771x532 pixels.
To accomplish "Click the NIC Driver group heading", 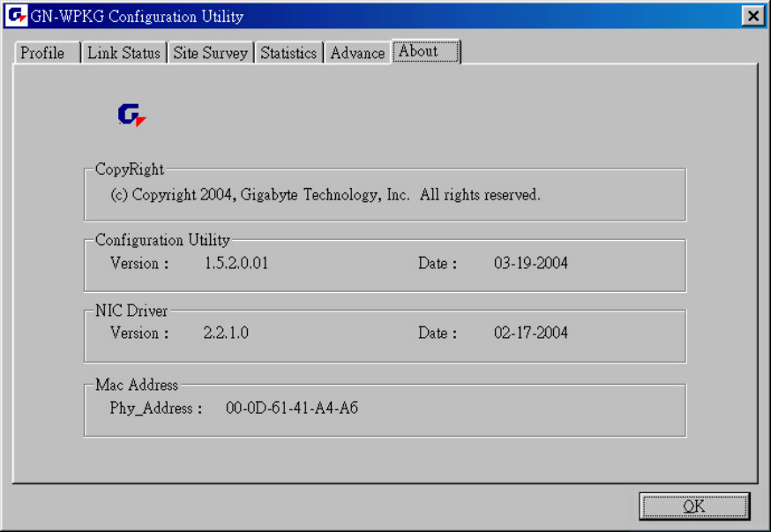I will 131,311.
